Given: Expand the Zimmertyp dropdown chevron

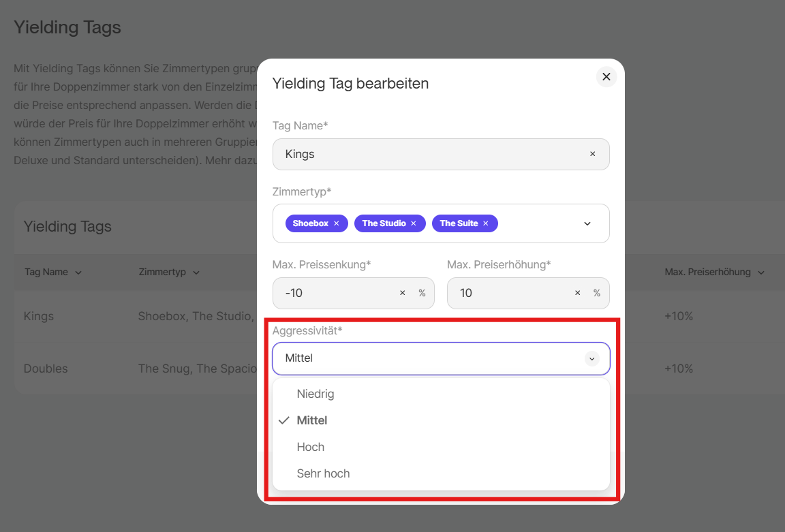Looking at the screenshot, I should click(587, 223).
